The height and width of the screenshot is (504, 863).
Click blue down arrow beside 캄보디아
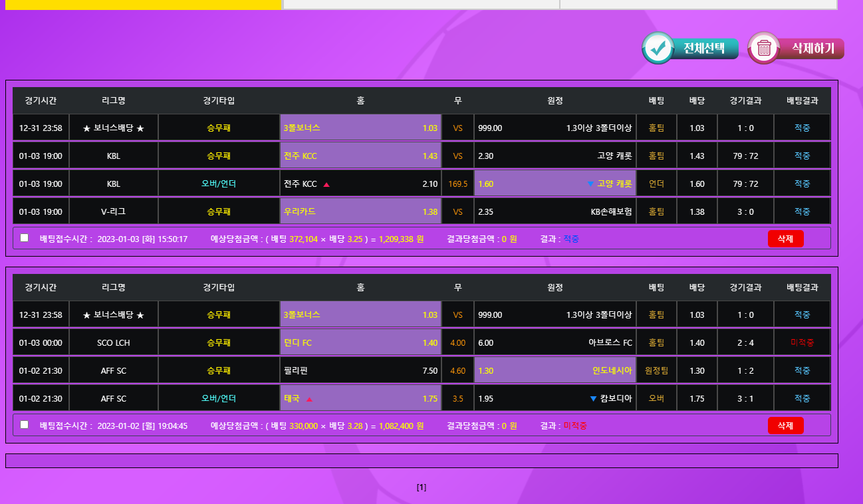593,399
